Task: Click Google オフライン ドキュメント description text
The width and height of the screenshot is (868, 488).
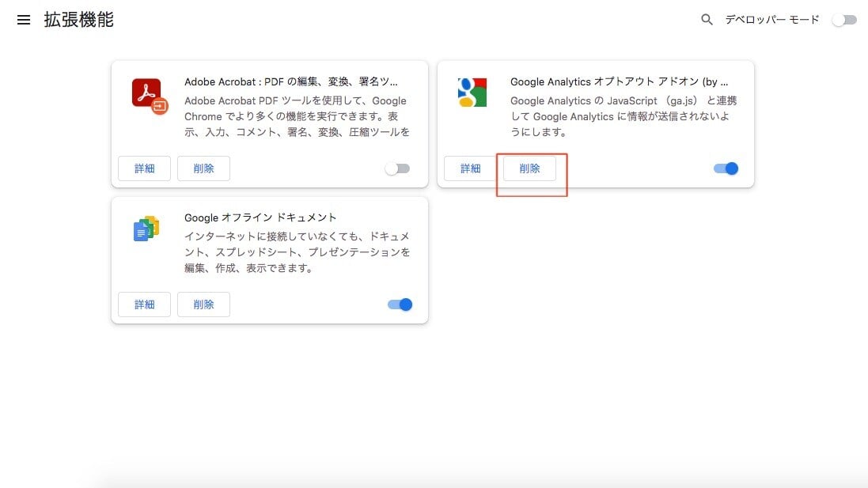Action: tap(298, 252)
